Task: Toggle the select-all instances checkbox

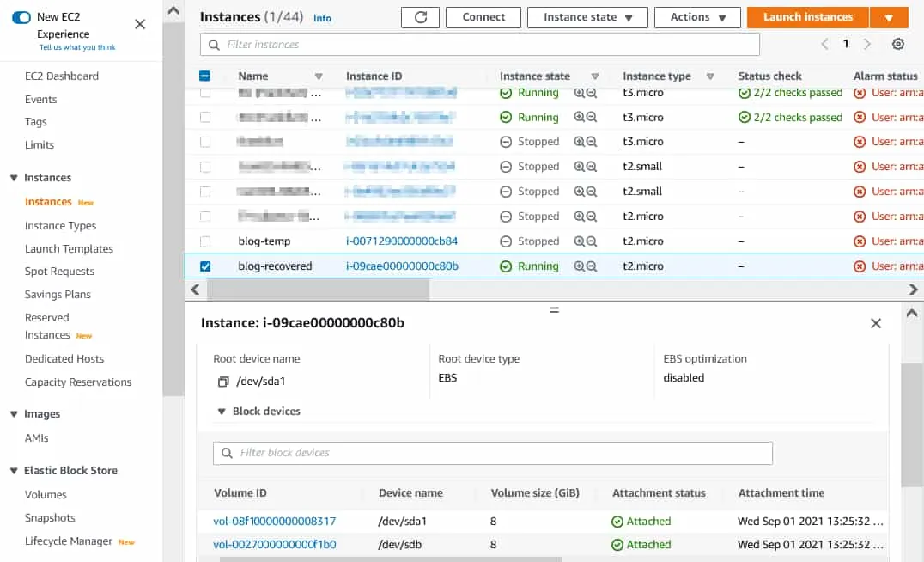Action: [204, 76]
